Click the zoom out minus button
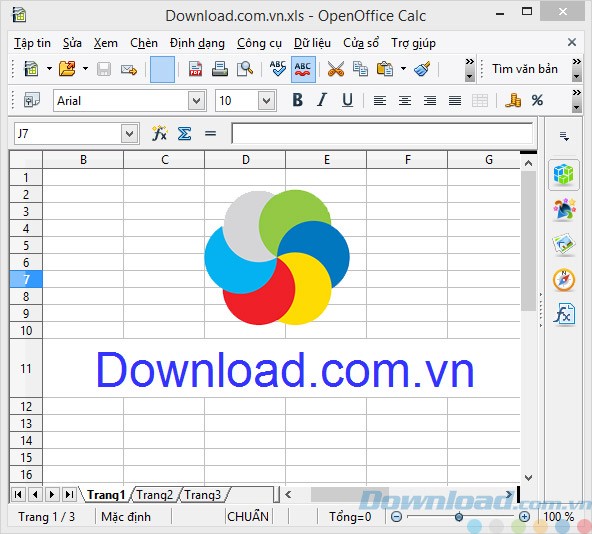Image resolution: width=592 pixels, height=534 pixels. point(396,517)
